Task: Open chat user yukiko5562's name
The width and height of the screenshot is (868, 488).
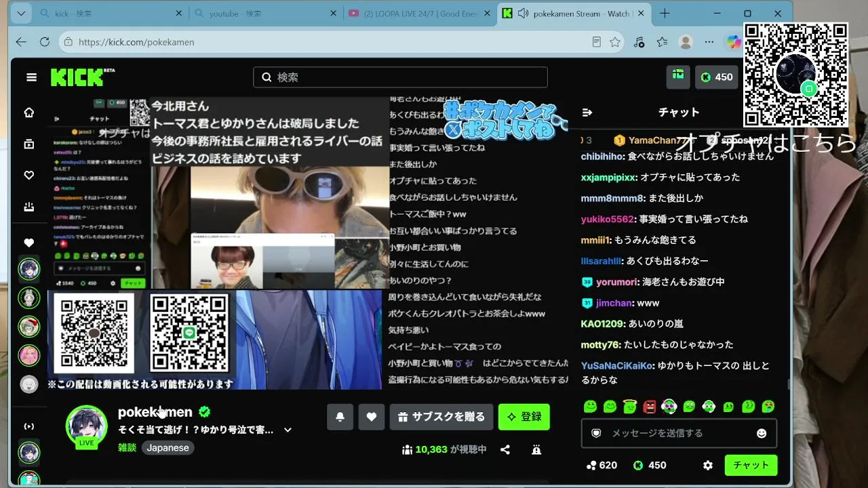Action: pos(608,220)
